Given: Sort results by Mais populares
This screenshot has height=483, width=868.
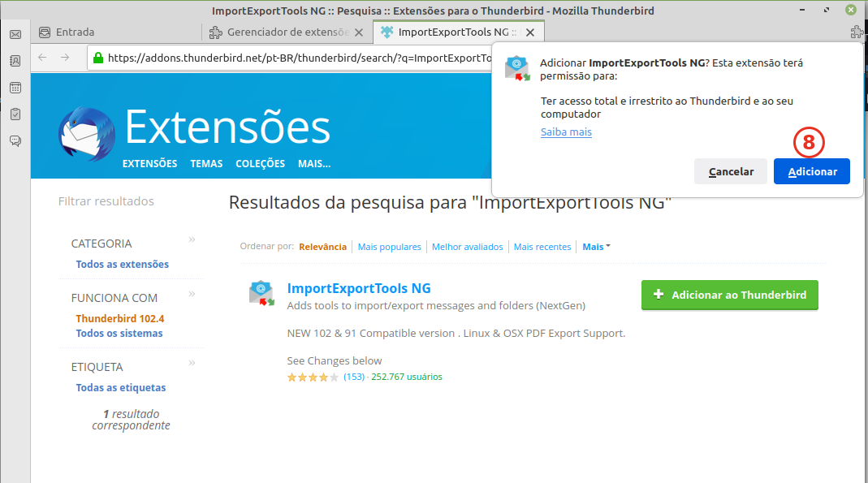Looking at the screenshot, I should (x=389, y=247).
